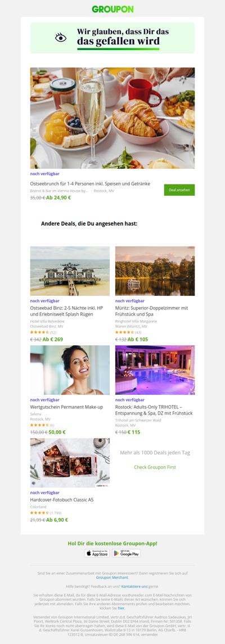The image size is (225, 644).
Task: Click star rating of Permanent Make-up deal
Action: pos(40,425)
